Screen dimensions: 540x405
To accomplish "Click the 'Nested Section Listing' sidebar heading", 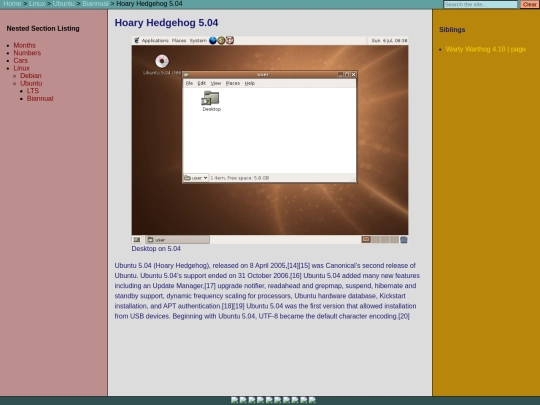I will tap(43, 29).
